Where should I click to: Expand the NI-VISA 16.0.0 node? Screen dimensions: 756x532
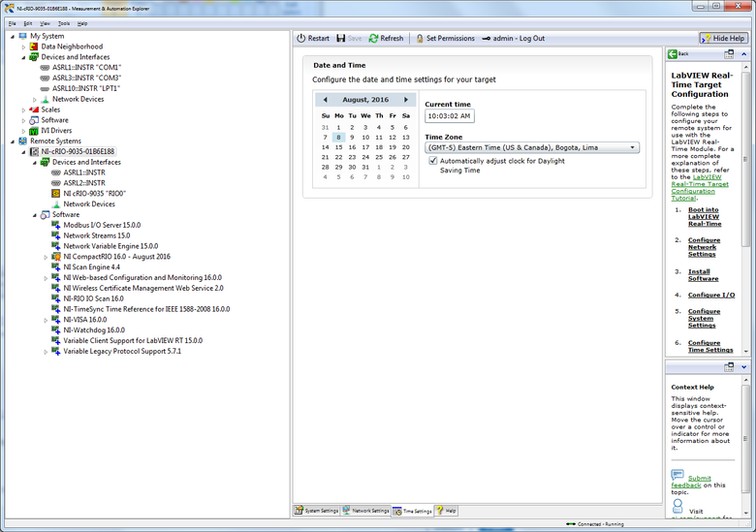(x=46, y=320)
